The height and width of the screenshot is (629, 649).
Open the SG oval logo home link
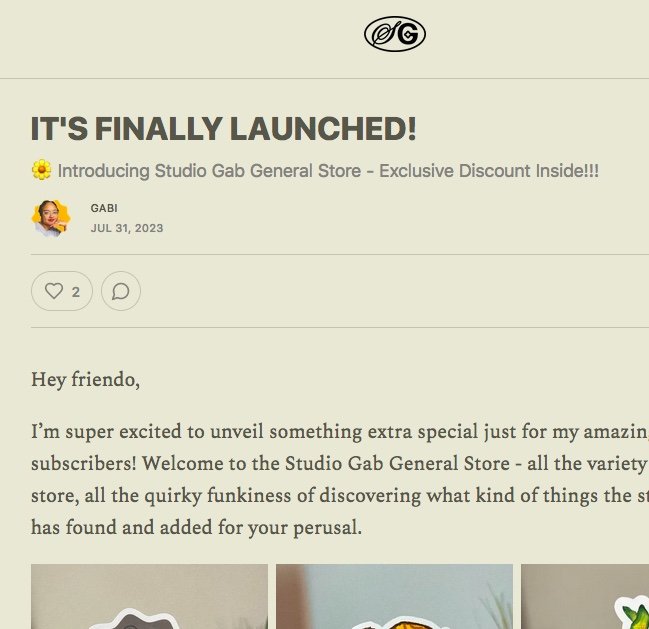395,34
